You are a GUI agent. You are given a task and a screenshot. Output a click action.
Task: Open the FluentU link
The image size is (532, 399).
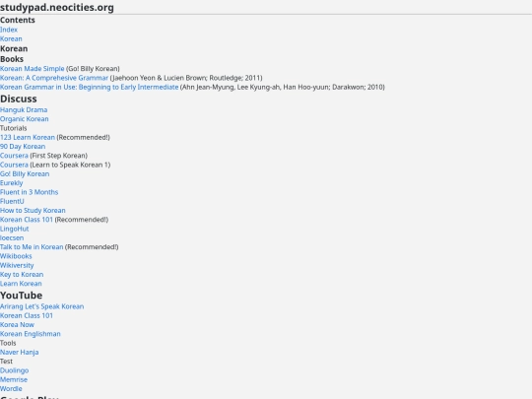coord(12,202)
